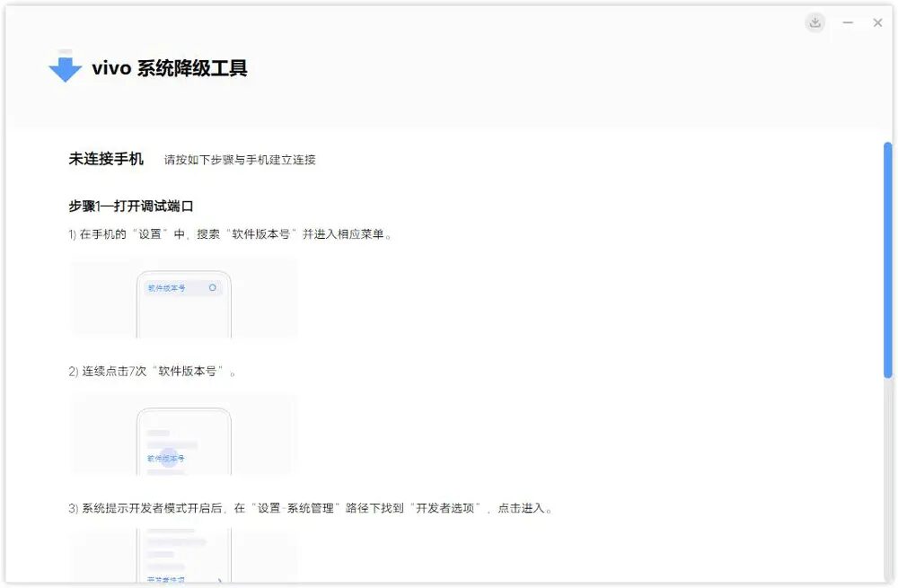
Task: Click the 'vivo 系统降级工具' title text
Action: 170,68
